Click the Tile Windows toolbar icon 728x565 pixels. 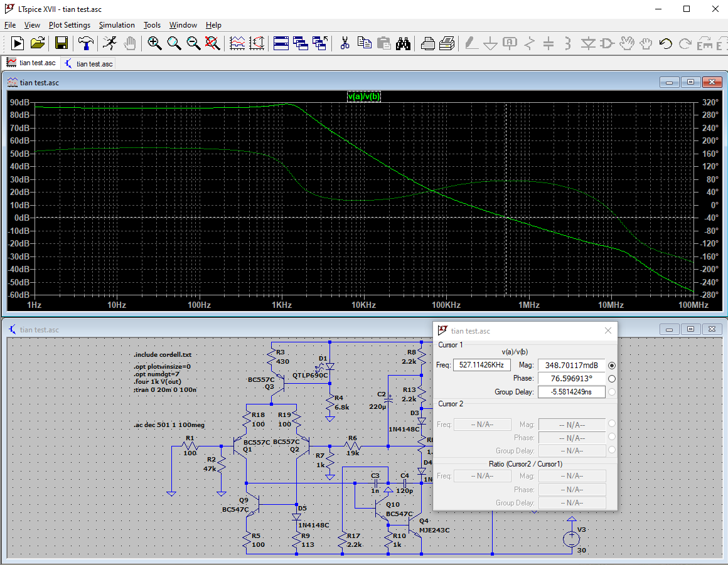pos(281,43)
